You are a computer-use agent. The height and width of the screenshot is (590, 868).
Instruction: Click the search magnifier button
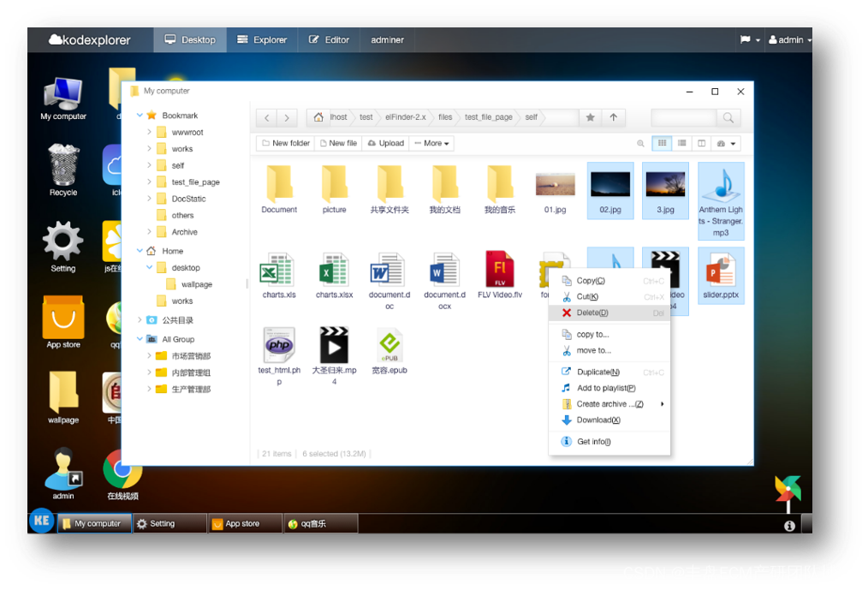pos(728,117)
